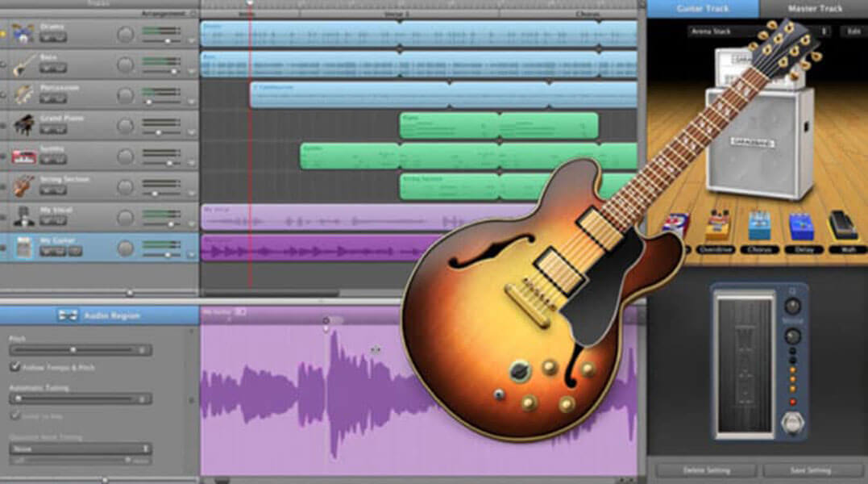
Task: Toggle mute/solo buttons on Drums track
Action: pos(53,38)
